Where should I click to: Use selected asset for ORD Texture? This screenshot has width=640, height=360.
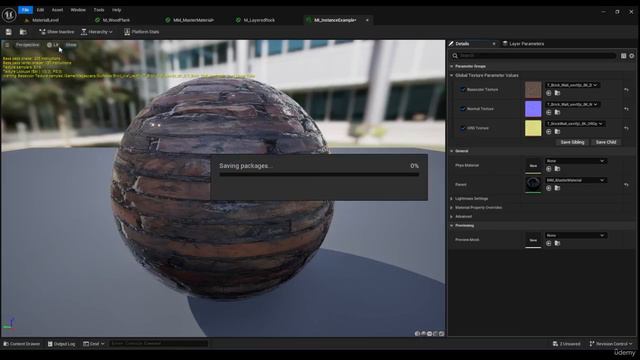[x=549, y=131]
